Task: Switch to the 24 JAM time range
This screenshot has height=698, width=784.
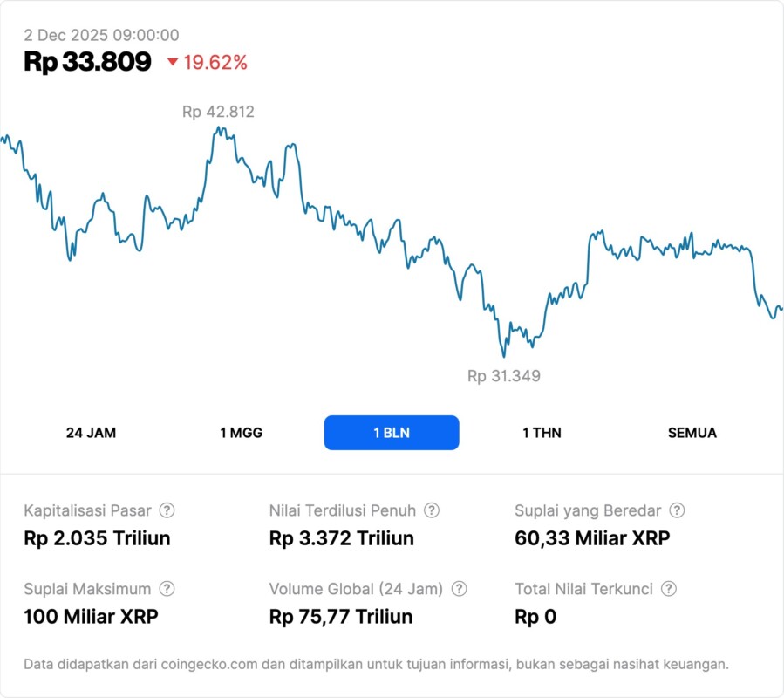Action: click(x=91, y=433)
